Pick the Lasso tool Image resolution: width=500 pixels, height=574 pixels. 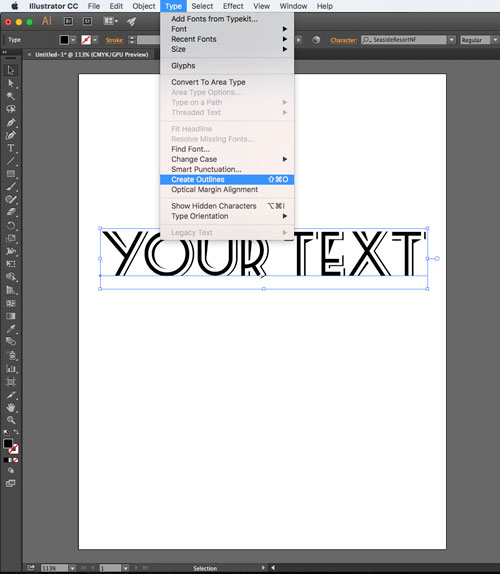11,109
